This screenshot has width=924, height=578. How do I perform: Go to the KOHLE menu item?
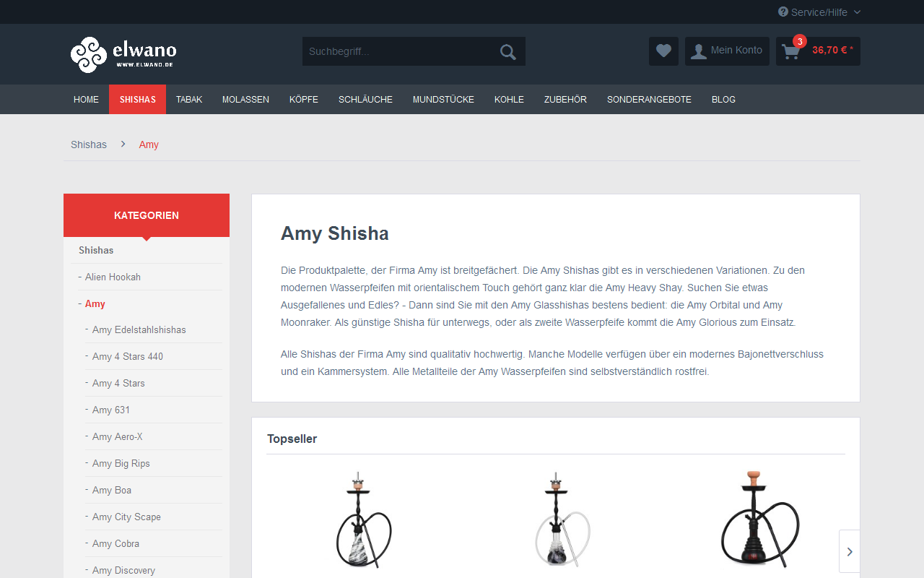tap(509, 100)
